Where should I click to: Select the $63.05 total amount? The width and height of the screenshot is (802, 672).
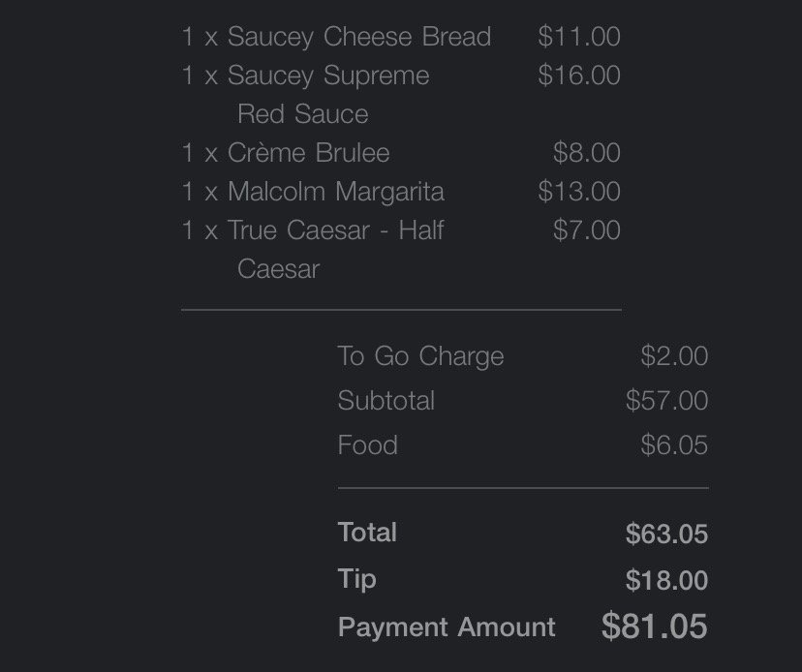pyautogui.click(x=666, y=534)
